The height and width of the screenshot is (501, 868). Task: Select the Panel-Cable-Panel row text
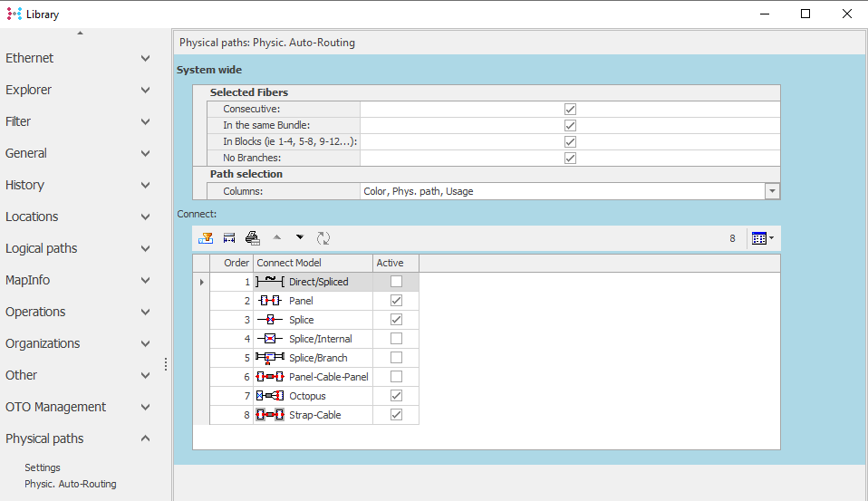click(329, 377)
